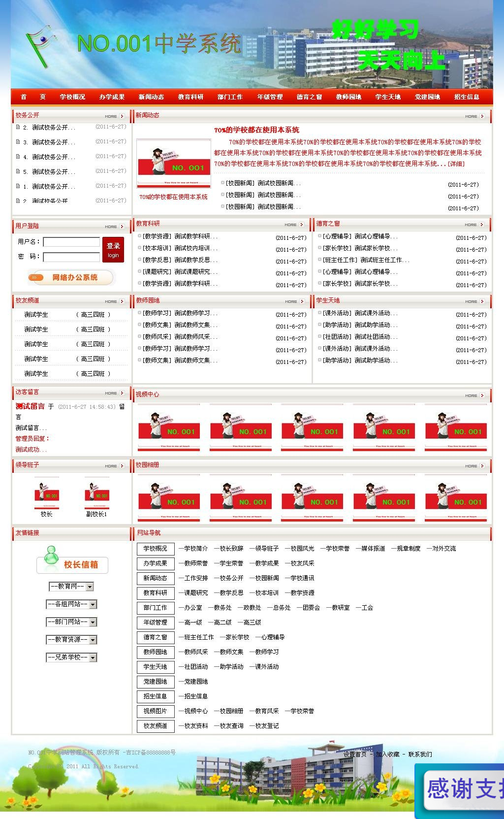Open '4. 测试校务公开...' list item

(x=49, y=157)
